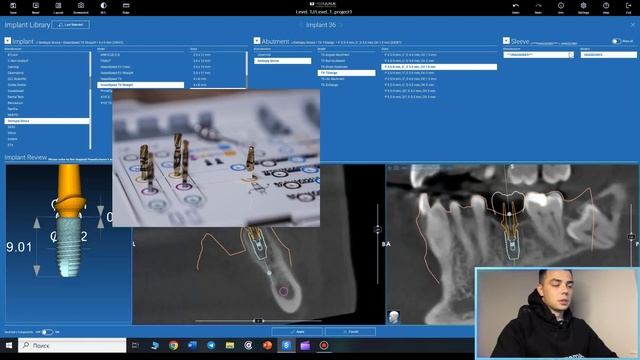Click the Last Selected button
The width and height of the screenshot is (640, 360).
tap(71, 25)
